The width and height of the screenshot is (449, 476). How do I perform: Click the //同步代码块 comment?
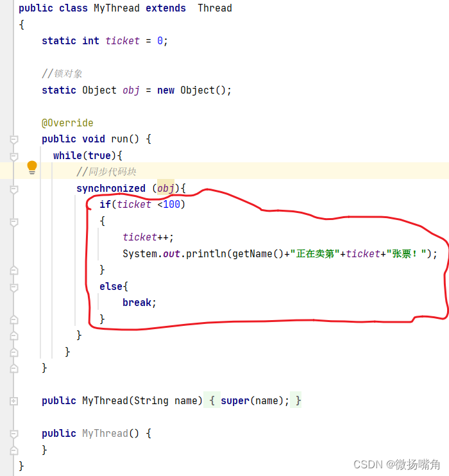pos(106,172)
